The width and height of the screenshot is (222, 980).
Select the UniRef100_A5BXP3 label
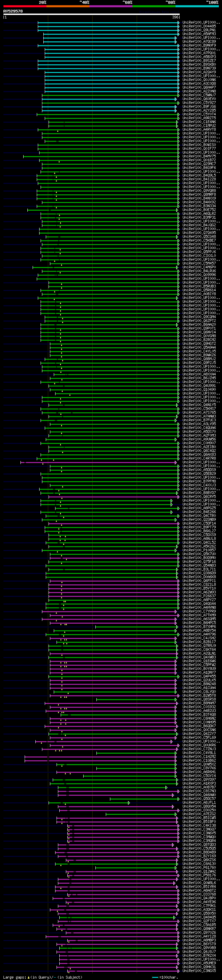click(199, 57)
